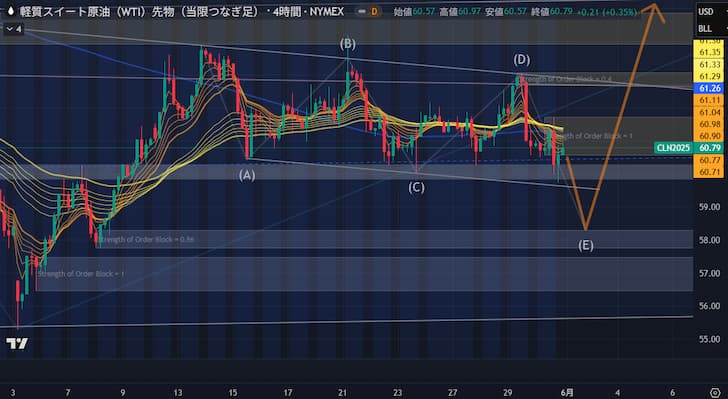Click the 27 date label on time axis
Viewport: 728px width, 399px height.
[452, 393]
